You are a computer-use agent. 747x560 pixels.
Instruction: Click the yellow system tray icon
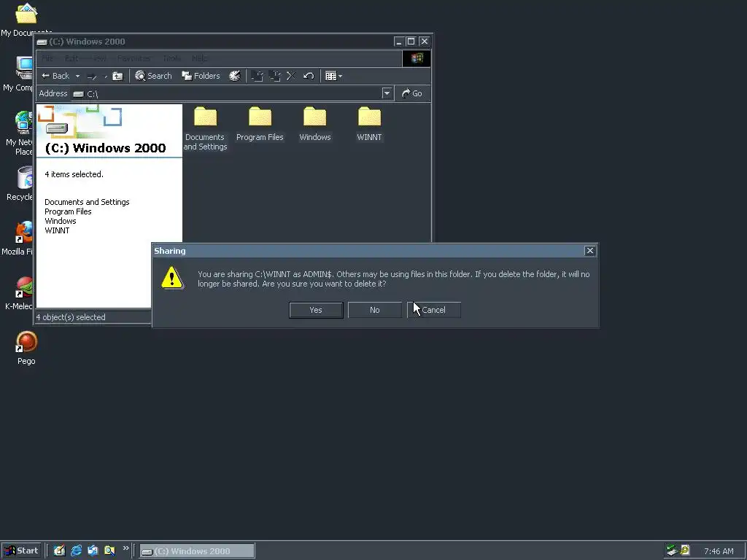(685, 551)
